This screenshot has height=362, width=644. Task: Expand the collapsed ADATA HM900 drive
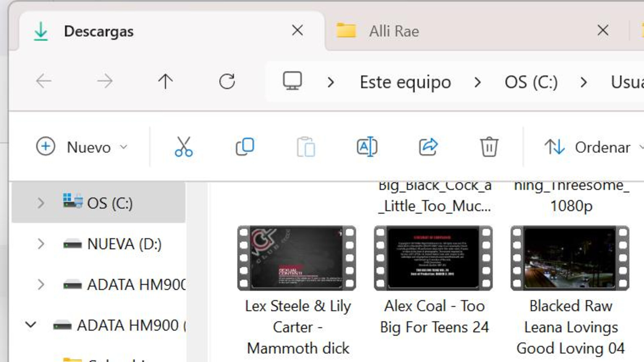41,285
